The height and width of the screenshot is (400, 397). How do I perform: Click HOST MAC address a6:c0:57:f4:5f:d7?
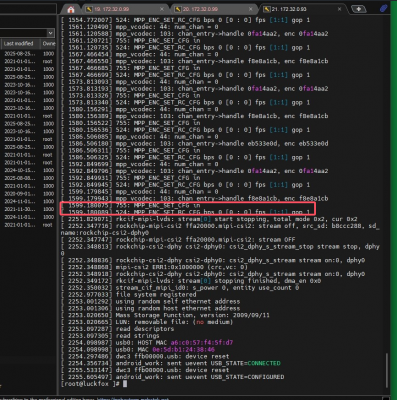click(x=202, y=342)
